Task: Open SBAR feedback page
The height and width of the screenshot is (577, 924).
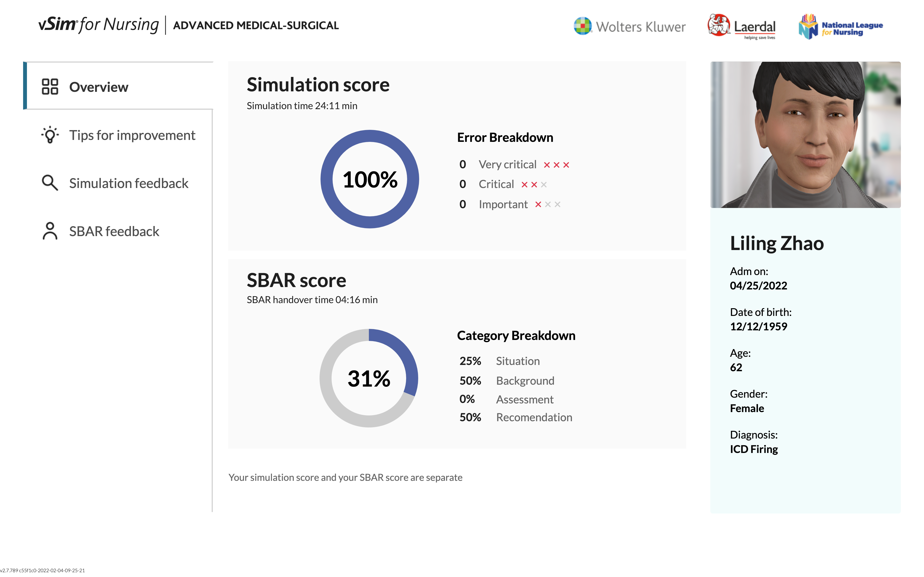Action: (114, 231)
